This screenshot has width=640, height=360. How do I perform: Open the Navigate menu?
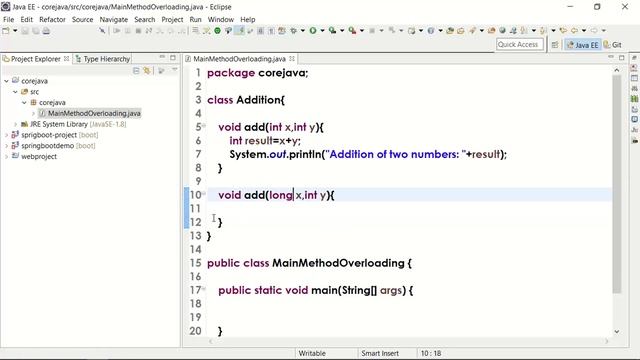click(x=113, y=19)
